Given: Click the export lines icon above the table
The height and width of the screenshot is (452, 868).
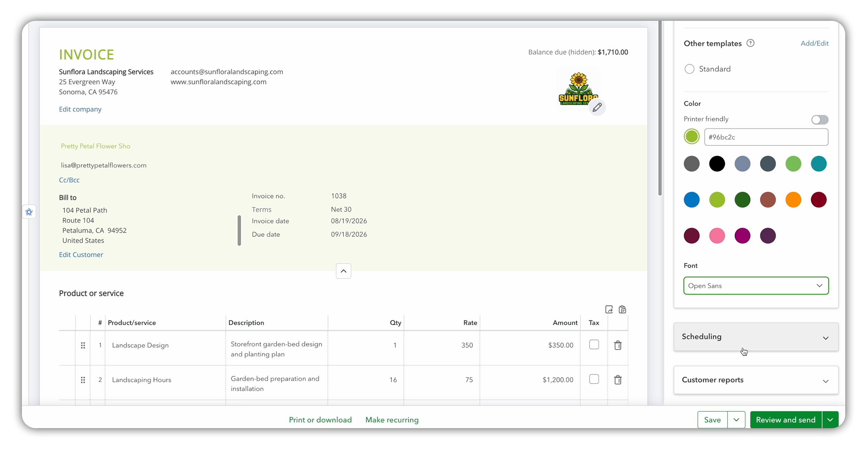Looking at the screenshot, I should coord(609,310).
